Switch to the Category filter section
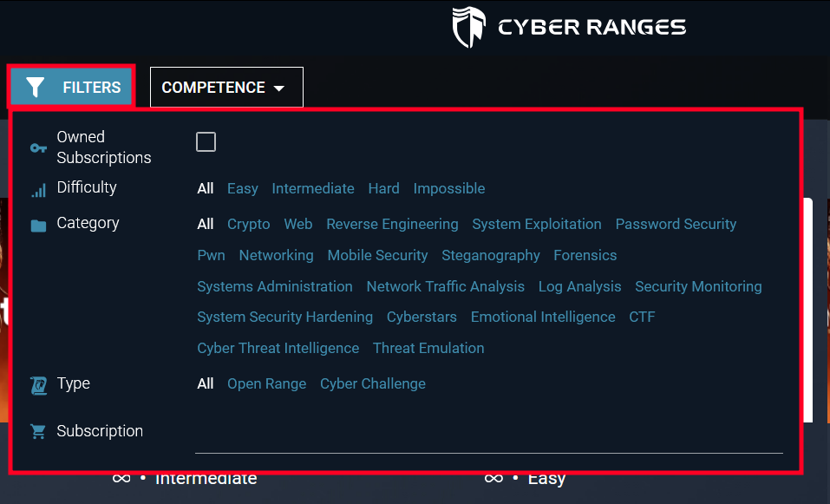The image size is (830, 504). [88, 223]
